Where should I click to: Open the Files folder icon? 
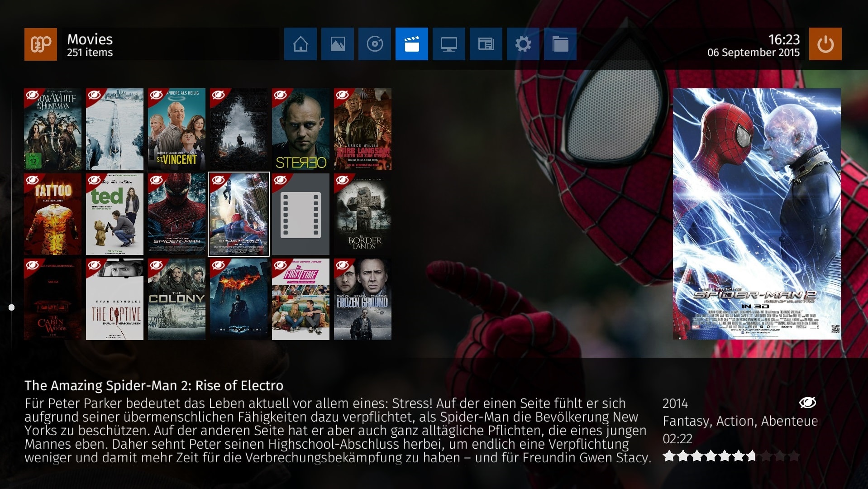pyautogui.click(x=560, y=44)
